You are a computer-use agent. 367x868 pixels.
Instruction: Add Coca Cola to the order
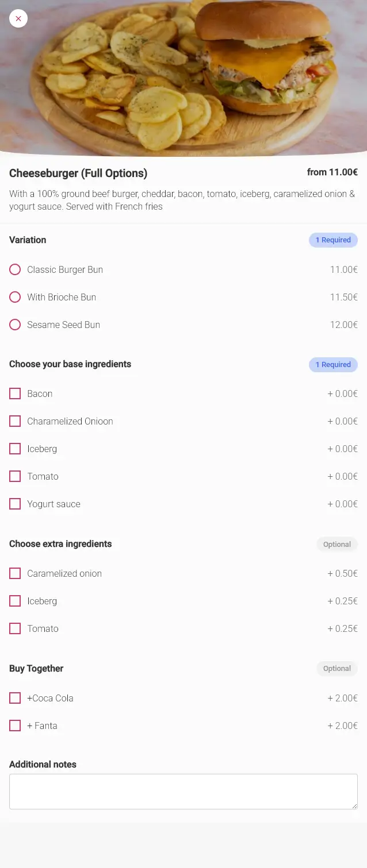click(15, 698)
